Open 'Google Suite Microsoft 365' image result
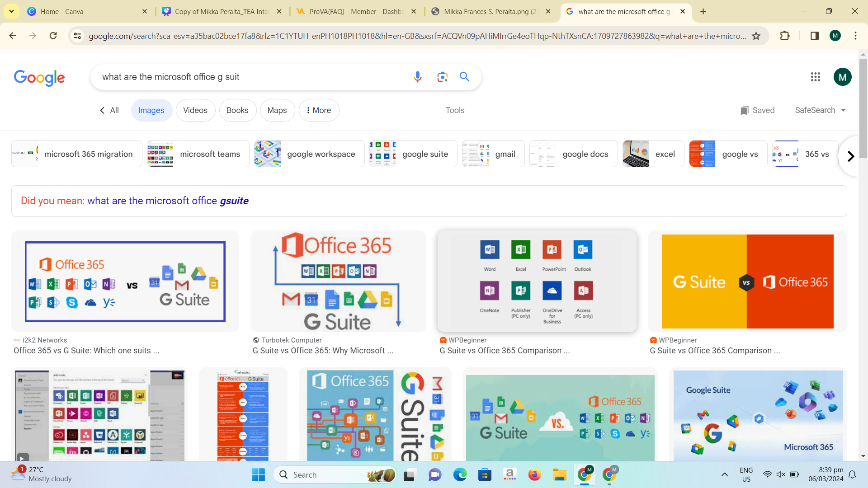This screenshot has width=868, height=488. tap(758, 415)
